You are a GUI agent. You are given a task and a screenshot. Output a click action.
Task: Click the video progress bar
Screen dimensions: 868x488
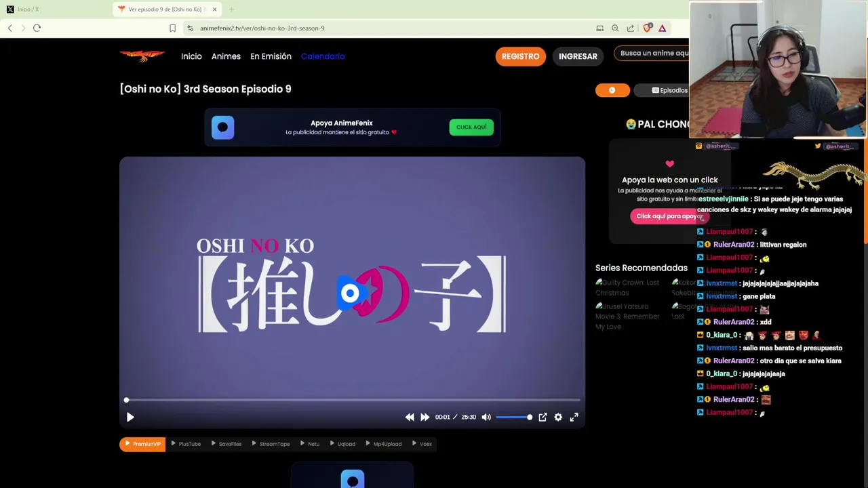[x=353, y=400]
